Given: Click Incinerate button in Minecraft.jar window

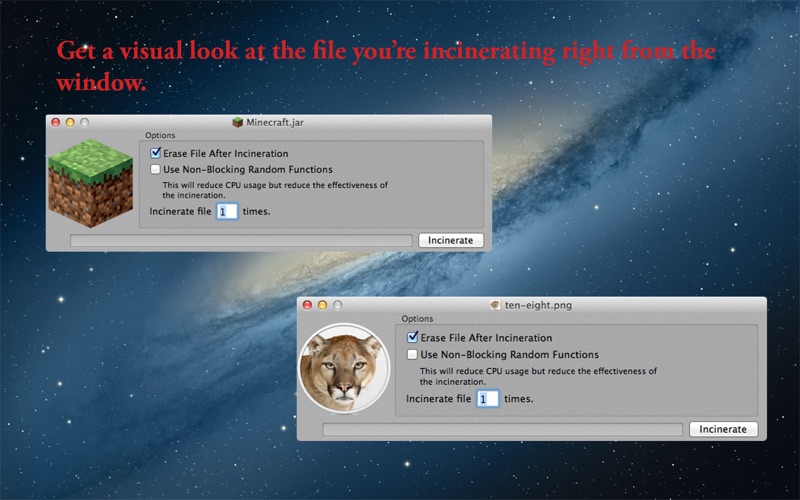Looking at the screenshot, I should point(451,240).
